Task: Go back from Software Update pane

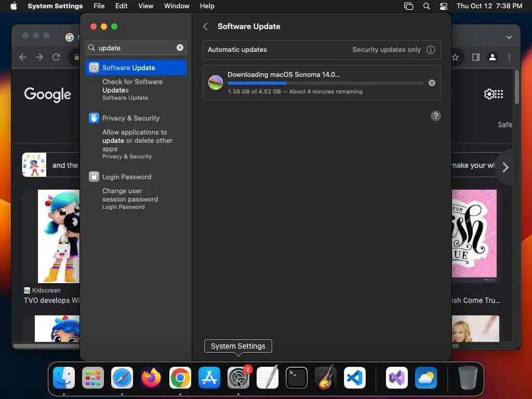Action: [205, 26]
